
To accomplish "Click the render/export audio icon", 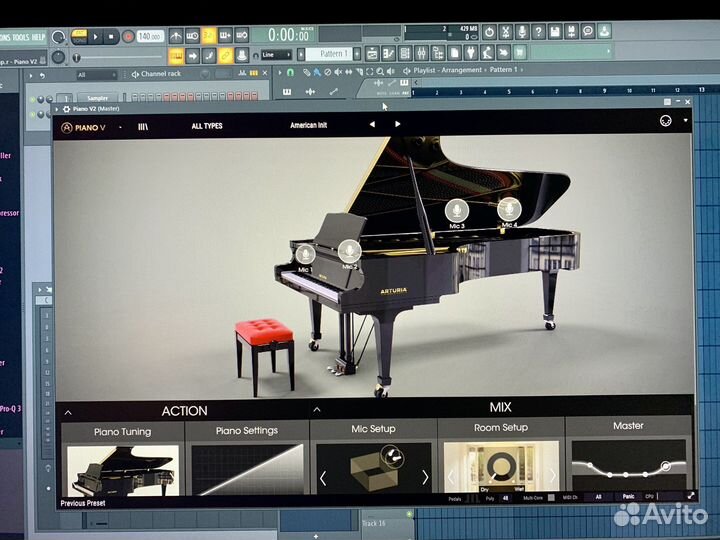I will 572,31.
